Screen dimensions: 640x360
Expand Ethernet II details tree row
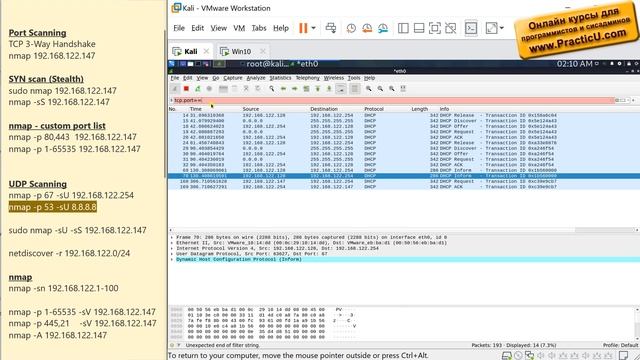pos(172,243)
